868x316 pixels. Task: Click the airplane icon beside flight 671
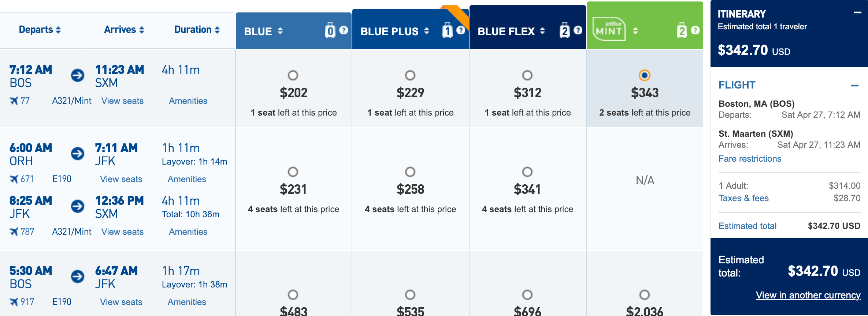tap(14, 179)
